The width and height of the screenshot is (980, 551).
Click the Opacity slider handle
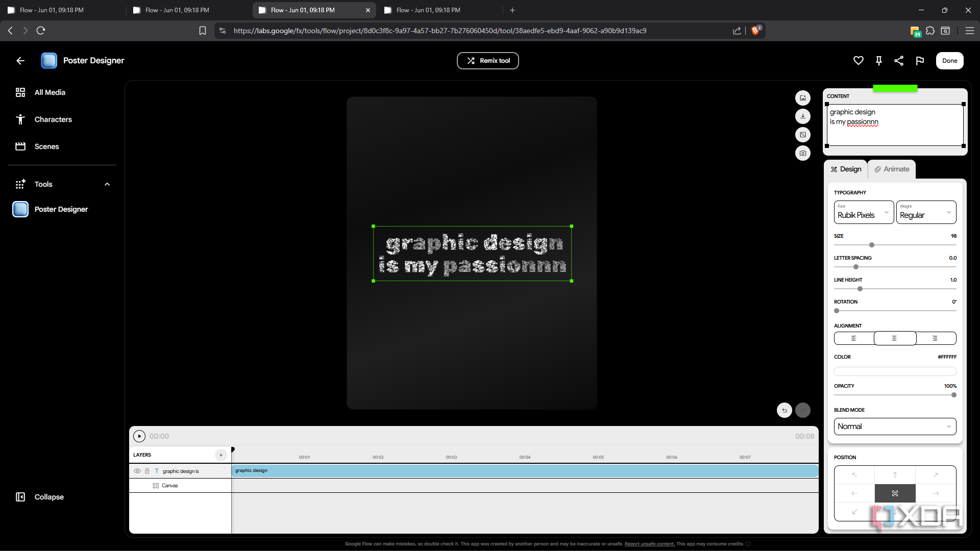pyautogui.click(x=954, y=395)
